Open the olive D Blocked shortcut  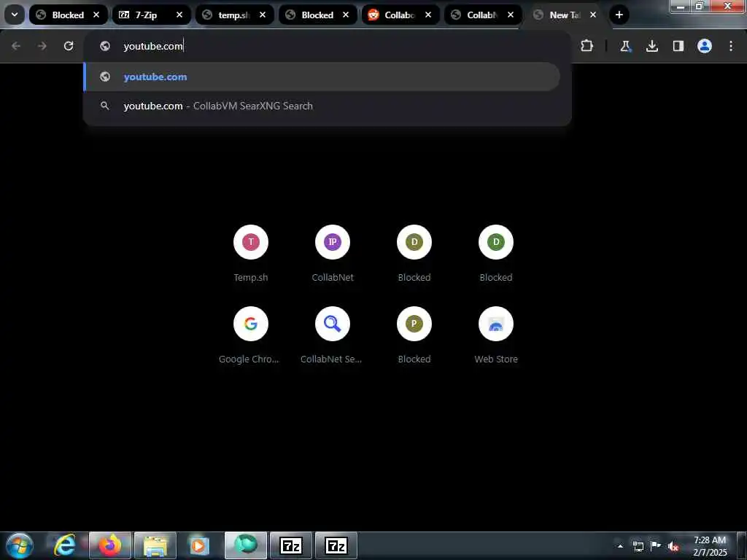[x=414, y=253]
